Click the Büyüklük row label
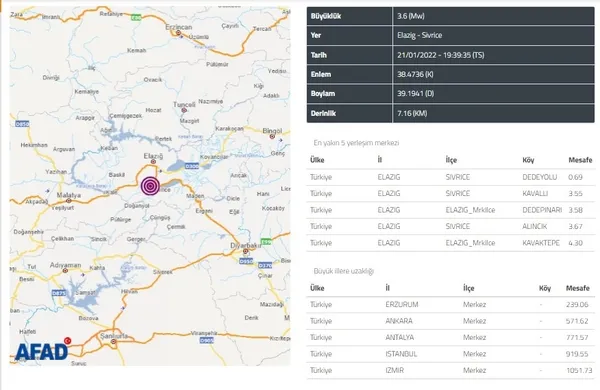600x390 pixels. click(326, 16)
